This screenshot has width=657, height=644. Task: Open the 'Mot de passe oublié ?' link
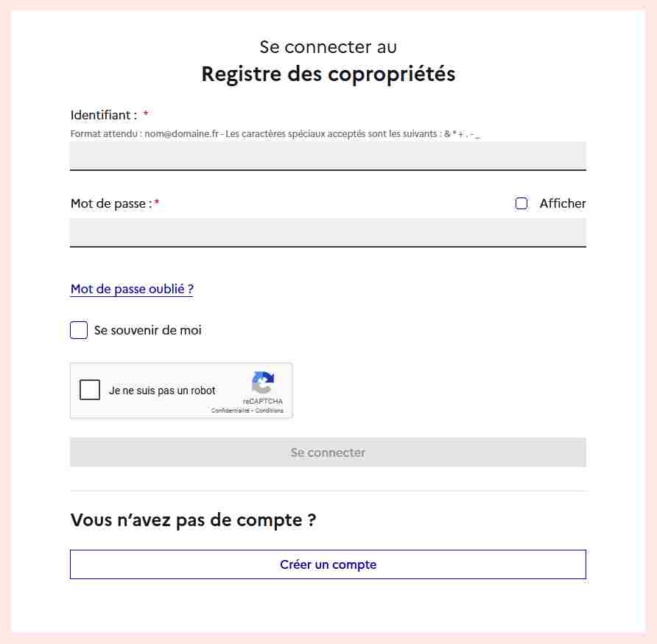coord(131,288)
